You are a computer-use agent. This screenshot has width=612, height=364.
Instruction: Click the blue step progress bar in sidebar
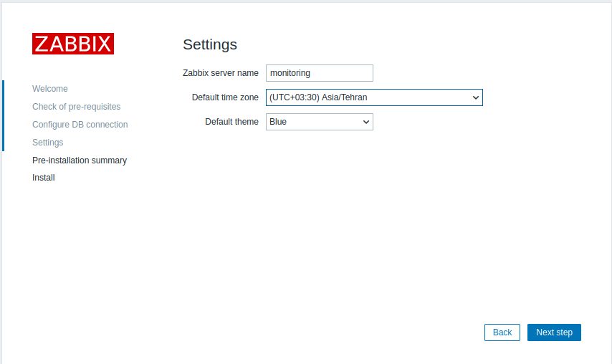(x=3, y=115)
